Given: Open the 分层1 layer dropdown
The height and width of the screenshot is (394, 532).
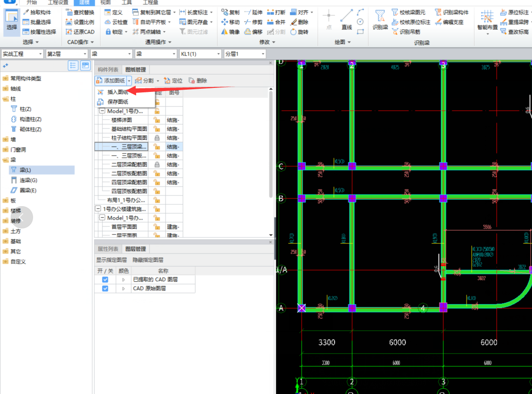Looking at the screenshot, I should click(x=245, y=54).
